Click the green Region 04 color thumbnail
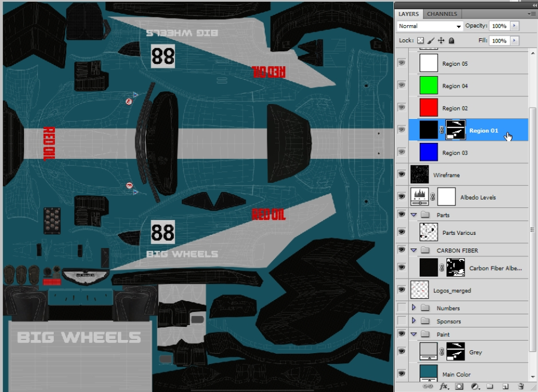Image resolution: width=538 pixels, height=392 pixels. [429, 85]
